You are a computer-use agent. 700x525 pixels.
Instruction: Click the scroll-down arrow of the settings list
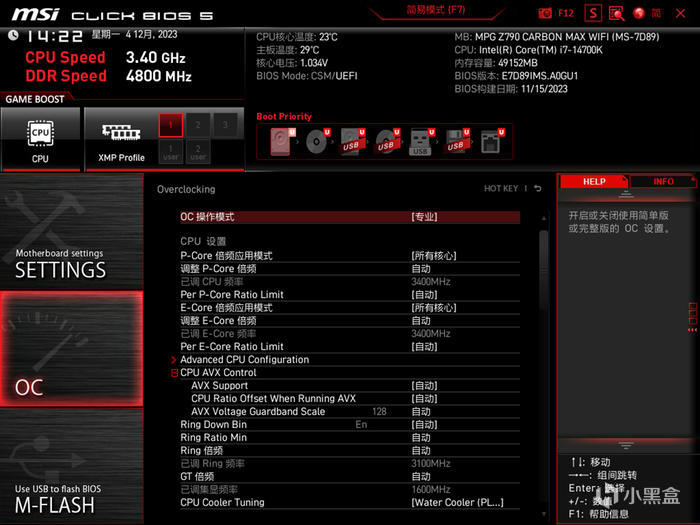(543, 514)
